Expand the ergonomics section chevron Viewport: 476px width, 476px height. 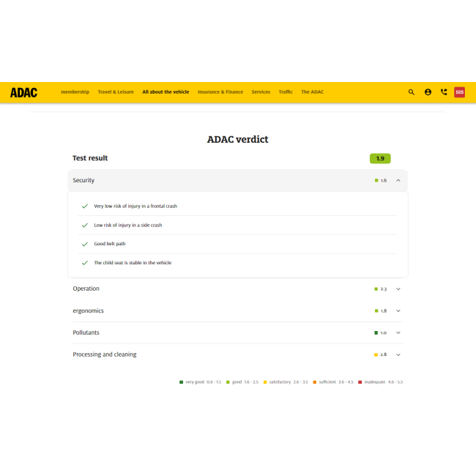tap(398, 310)
